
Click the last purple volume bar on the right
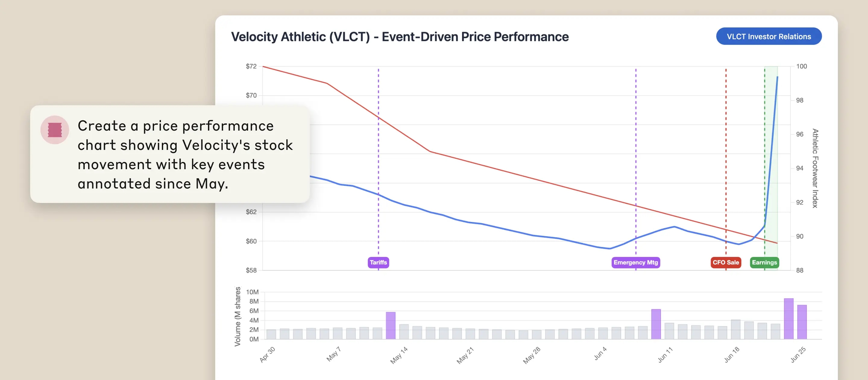802,322
